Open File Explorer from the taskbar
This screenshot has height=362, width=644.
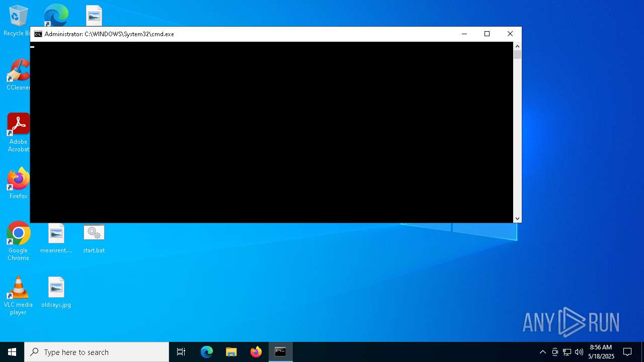231,352
